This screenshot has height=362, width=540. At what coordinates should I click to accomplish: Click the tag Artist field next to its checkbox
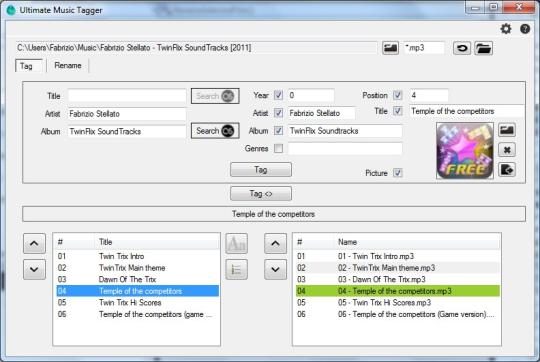point(322,113)
